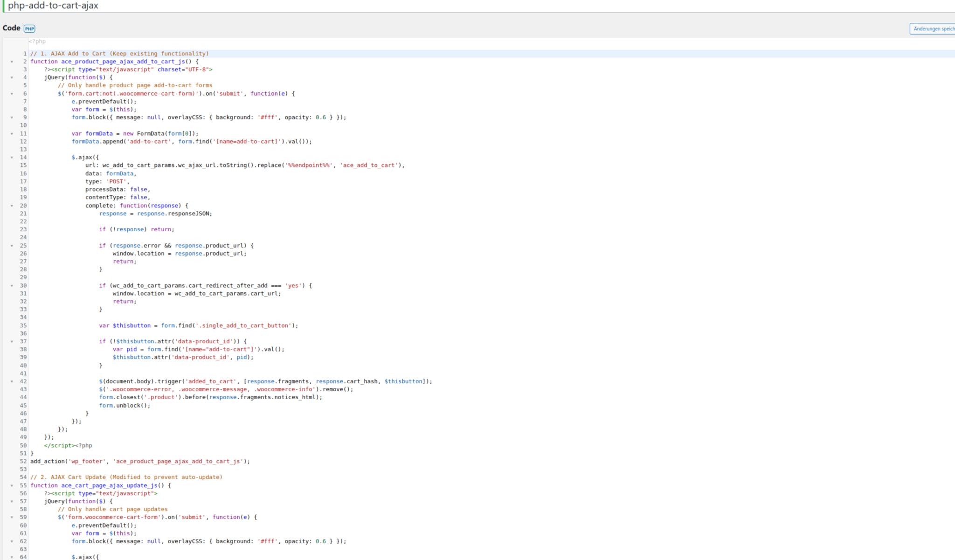This screenshot has height=560, width=955.
Task: Click the PHP badge next to Code
Action: coord(29,28)
